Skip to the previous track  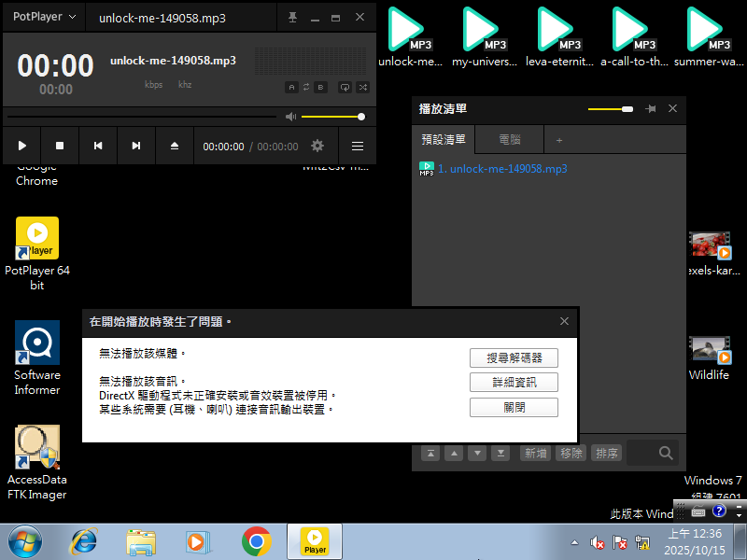(x=98, y=146)
